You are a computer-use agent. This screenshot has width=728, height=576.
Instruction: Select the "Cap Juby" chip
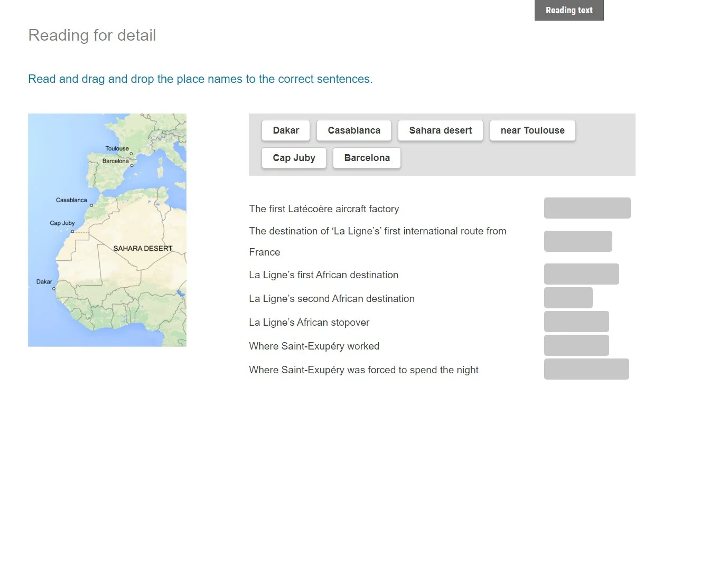point(293,158)
